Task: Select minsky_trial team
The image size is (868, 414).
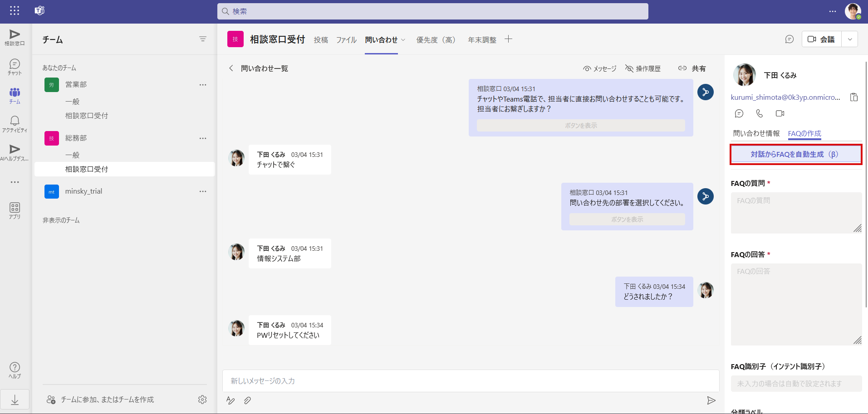Action: coord(83,191)
